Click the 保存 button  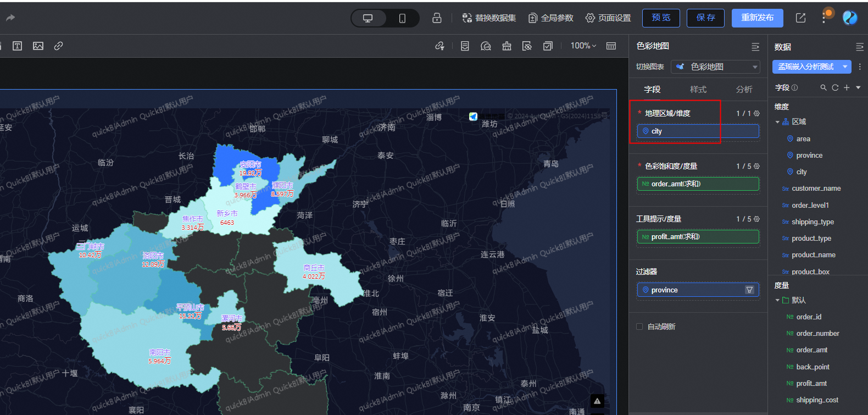(x=705, y=18)
